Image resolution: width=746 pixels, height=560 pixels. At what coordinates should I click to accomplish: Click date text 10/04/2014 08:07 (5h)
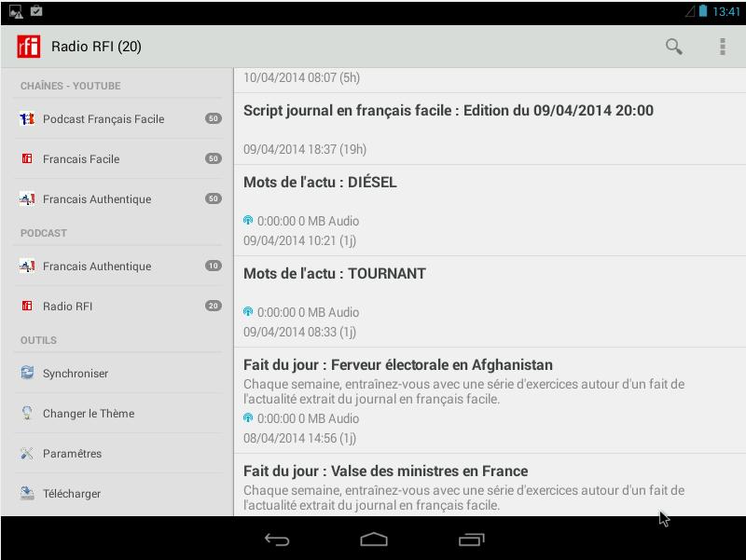301,77
